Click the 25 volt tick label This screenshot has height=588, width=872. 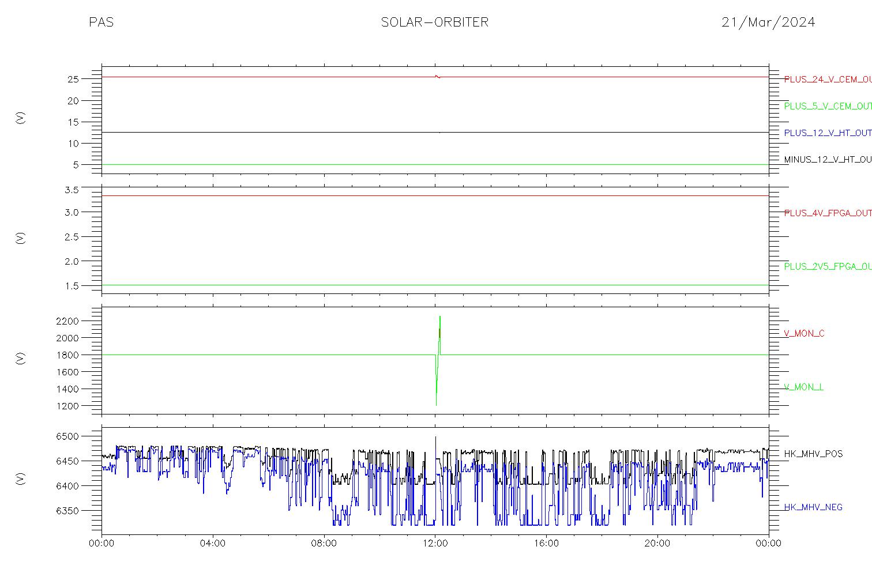(73, 80)
